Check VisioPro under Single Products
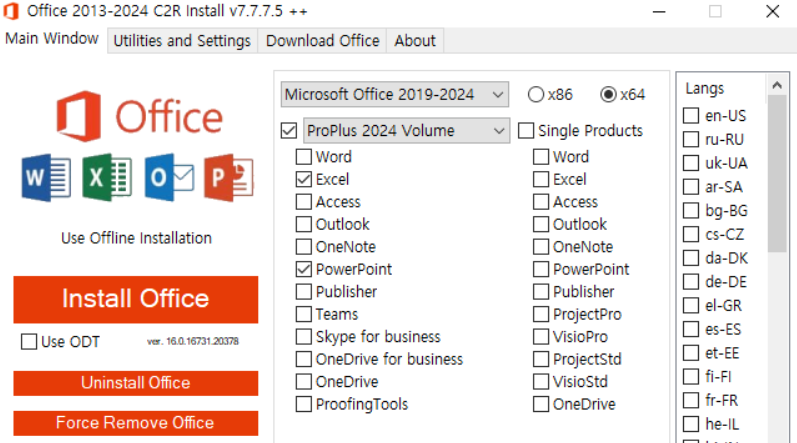 (541, 336)
